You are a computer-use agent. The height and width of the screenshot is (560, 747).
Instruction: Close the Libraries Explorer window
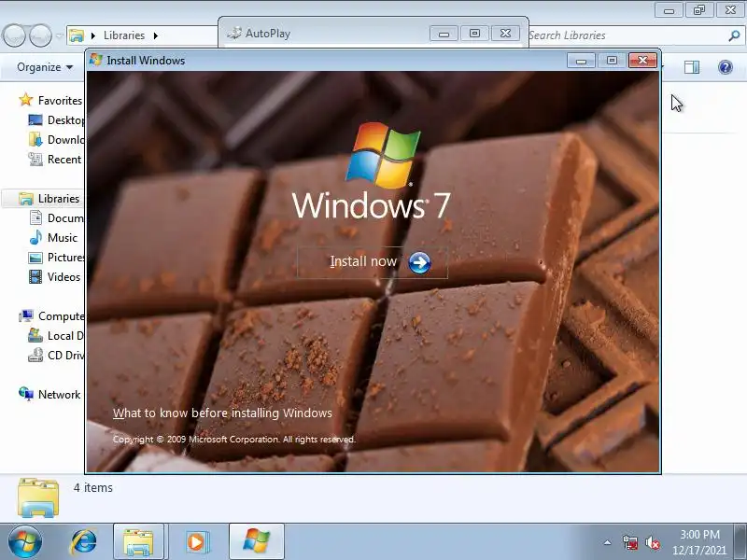coord(730,10)
